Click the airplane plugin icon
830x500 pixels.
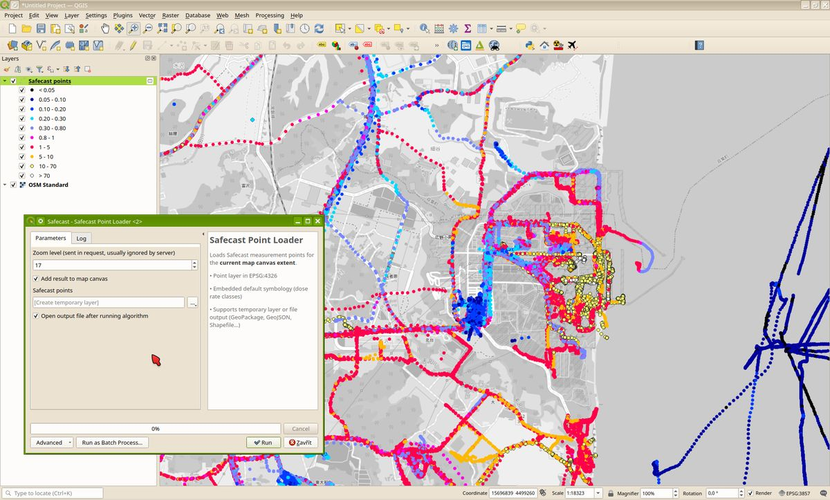click(572, 46)
